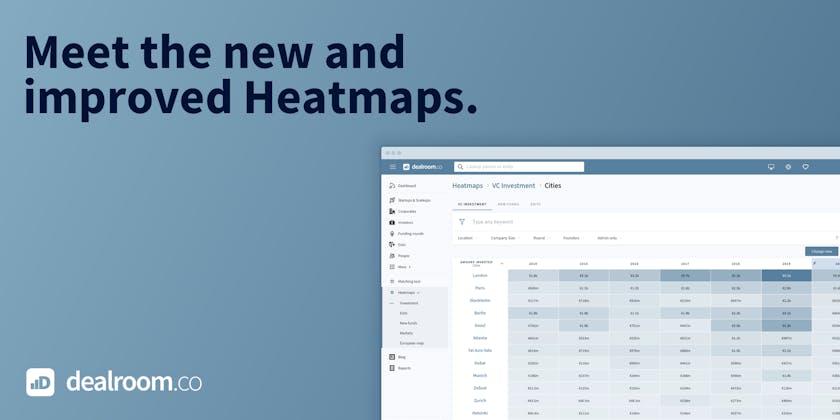The width and height of the screenshot is (840, 420).
Task: Go to Heatmaps in the breadcrumb
Action: pyautogui.click(x=467, y=186)
